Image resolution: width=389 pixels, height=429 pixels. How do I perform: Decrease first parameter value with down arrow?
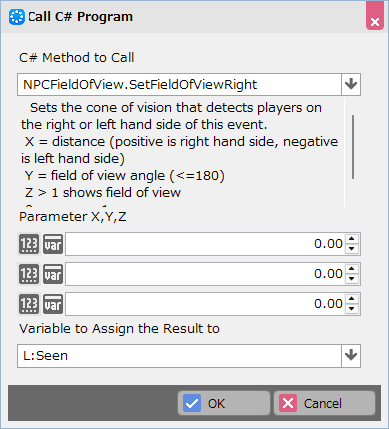(x=352, y=249)
